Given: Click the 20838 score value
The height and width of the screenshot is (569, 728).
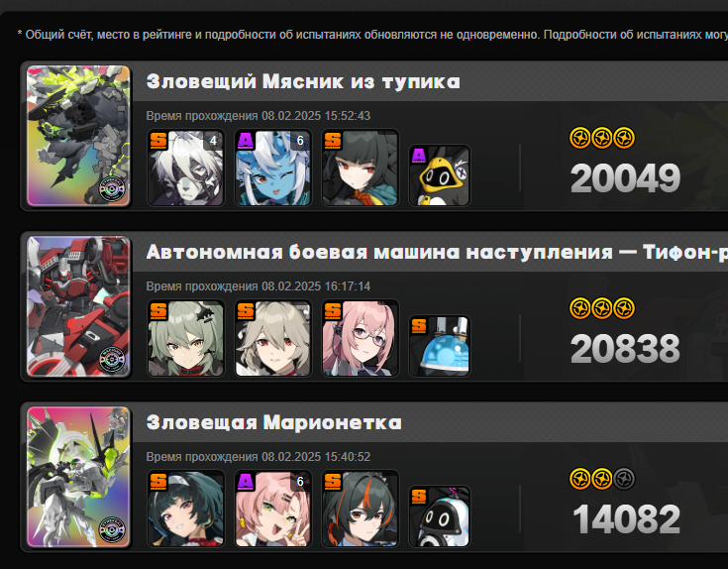Looking at the screenshot, I should click(625, 349).
